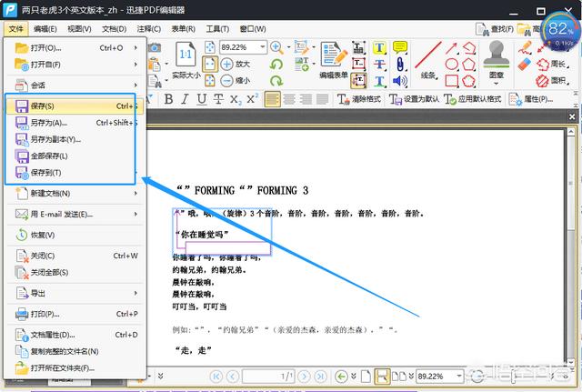582x392 pixels.
Task: Open the 工具(T) menu
Action: pyautogui.click(x=217, y=28)
